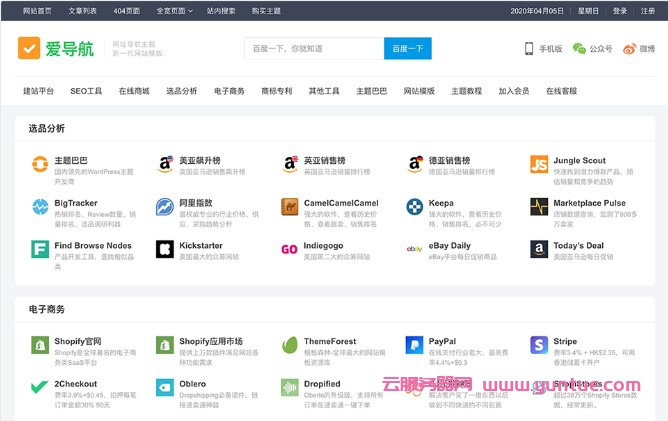Click the BigTracker icon
This screenshot has width=668, height=421.
[x=40, y=207]
